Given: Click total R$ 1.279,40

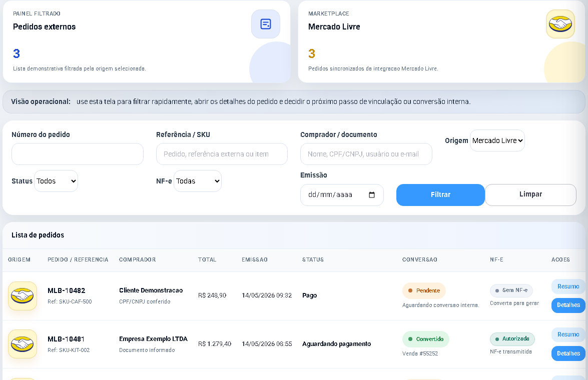Looking at the screenshot, I should tap(215, 343).
